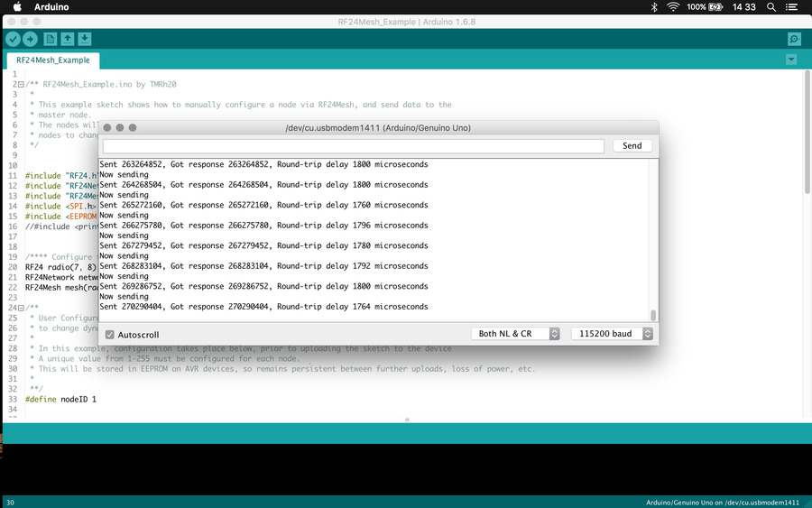Image resolution: width=812 pixels, height=508 pixels.
Task: Click the line number 30 in status bar
Action: [x=10, y=503]
